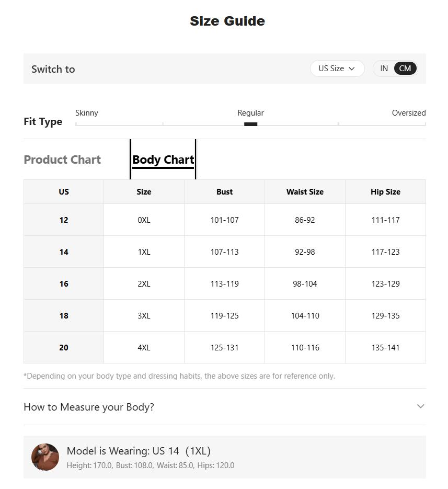448x489 pixels.
Task: Expand How to Measure your Body section
Action: pyautogui.click(x=224, y=407)
